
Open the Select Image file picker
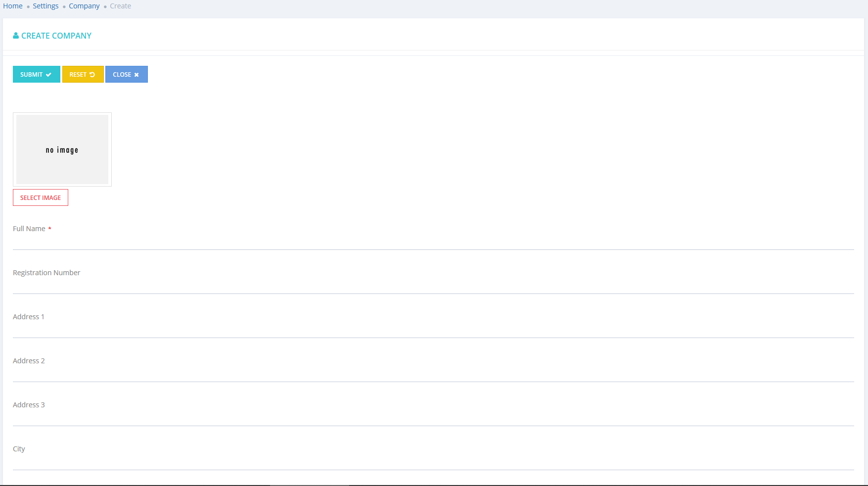[41, 197]
